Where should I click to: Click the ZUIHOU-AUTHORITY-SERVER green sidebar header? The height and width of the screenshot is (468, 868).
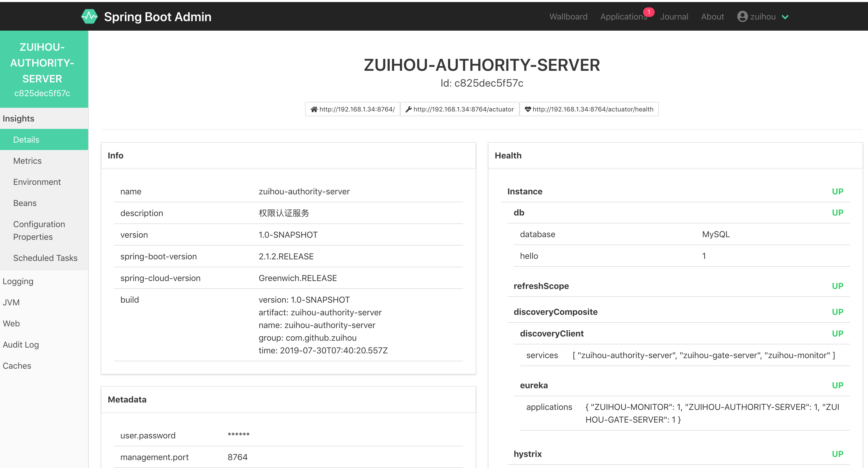[x=42, y=69]
